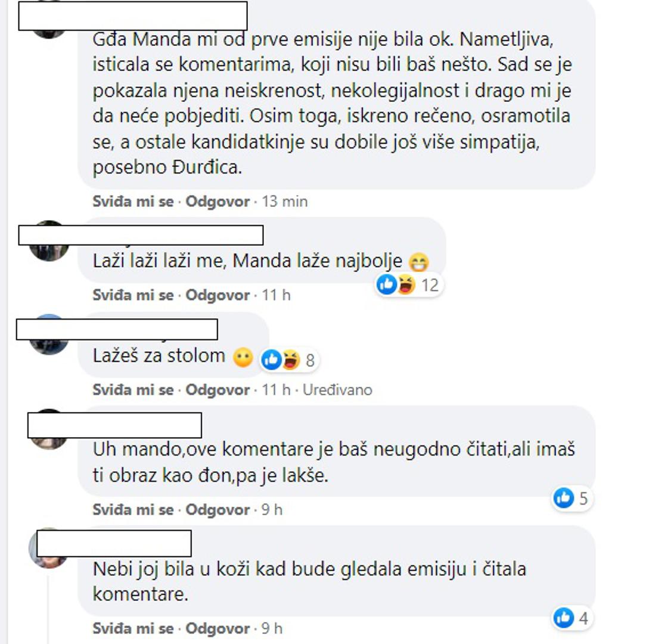646x644 pixels.
Task: Open avatar of 'Nebi joj bila' commenter
Action: 49,548
